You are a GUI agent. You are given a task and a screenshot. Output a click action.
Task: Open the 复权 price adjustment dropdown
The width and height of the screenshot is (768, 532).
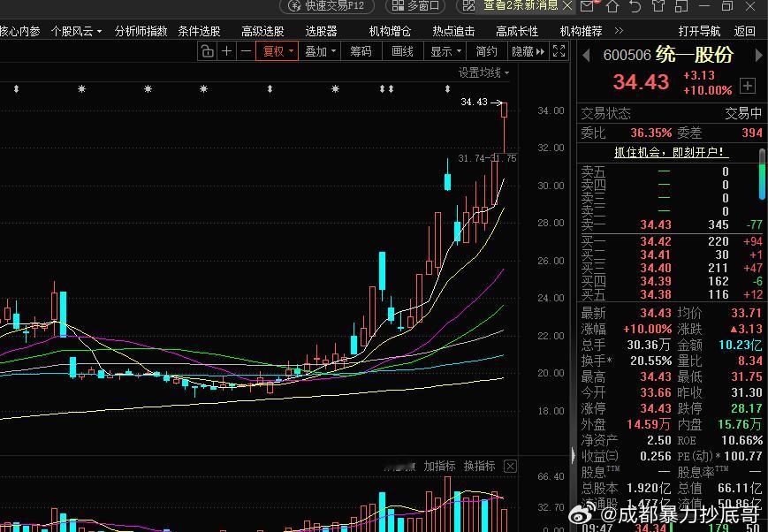click(x=277, y=50)
